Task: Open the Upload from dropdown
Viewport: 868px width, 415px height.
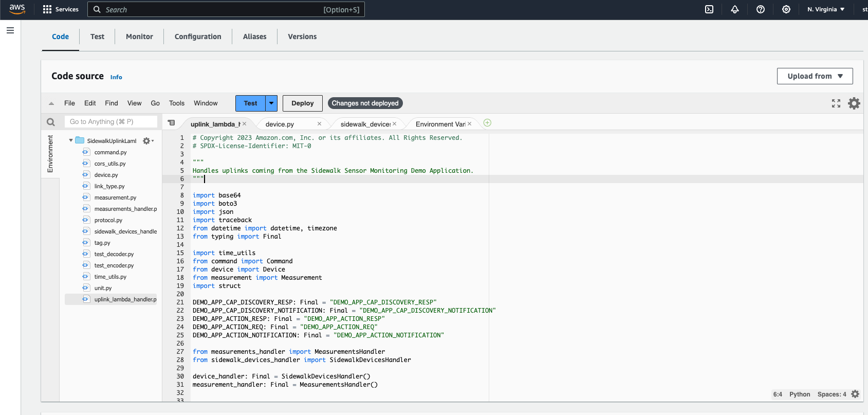Action: [x=815, y=76]
